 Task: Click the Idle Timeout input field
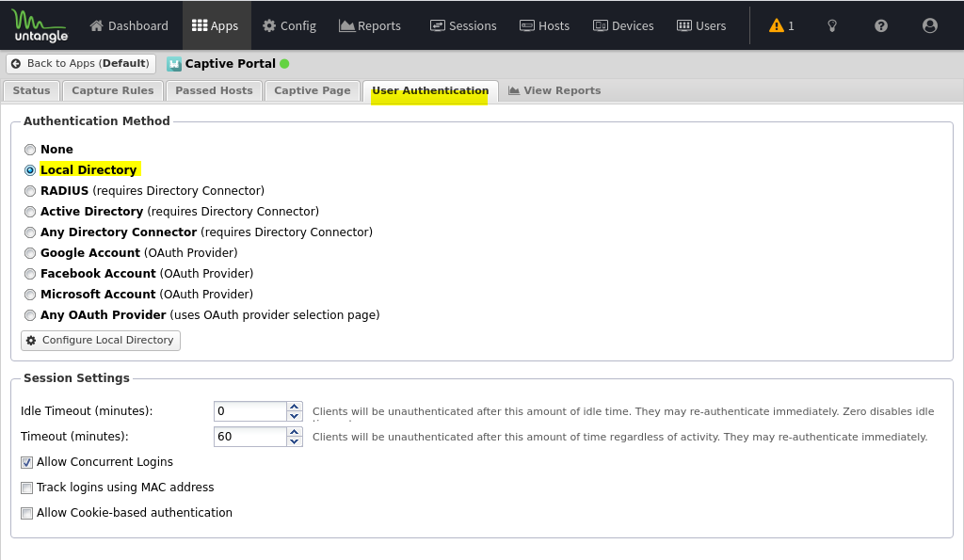(x=249, y=411)
